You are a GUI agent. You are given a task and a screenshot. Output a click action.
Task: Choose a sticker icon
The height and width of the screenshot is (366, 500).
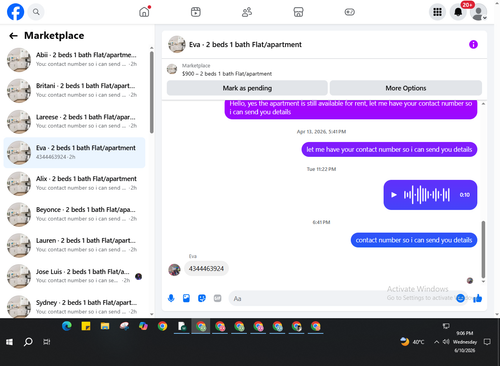point(202,298)
